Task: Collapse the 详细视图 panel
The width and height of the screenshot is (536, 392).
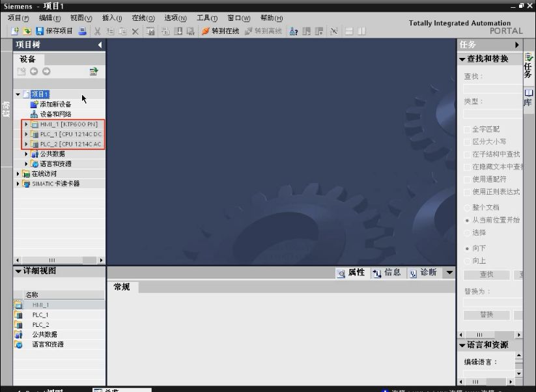Action: tap(18, 271)
